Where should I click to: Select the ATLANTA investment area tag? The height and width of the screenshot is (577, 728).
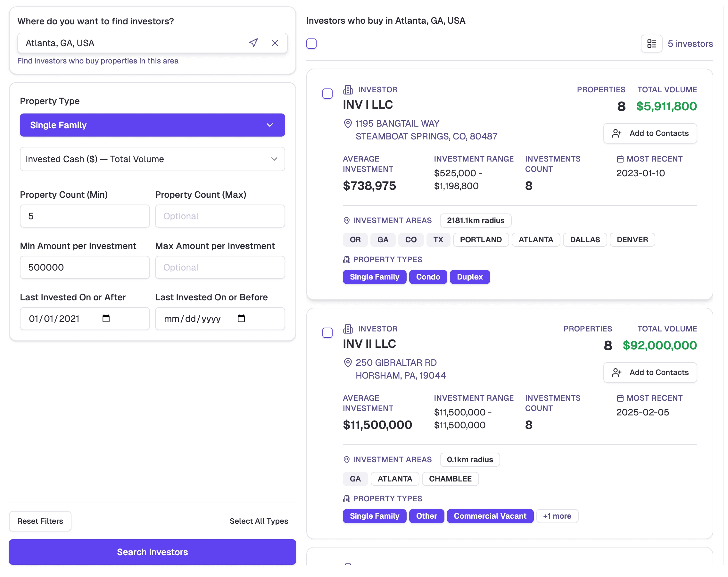click(x=536, y=239)
